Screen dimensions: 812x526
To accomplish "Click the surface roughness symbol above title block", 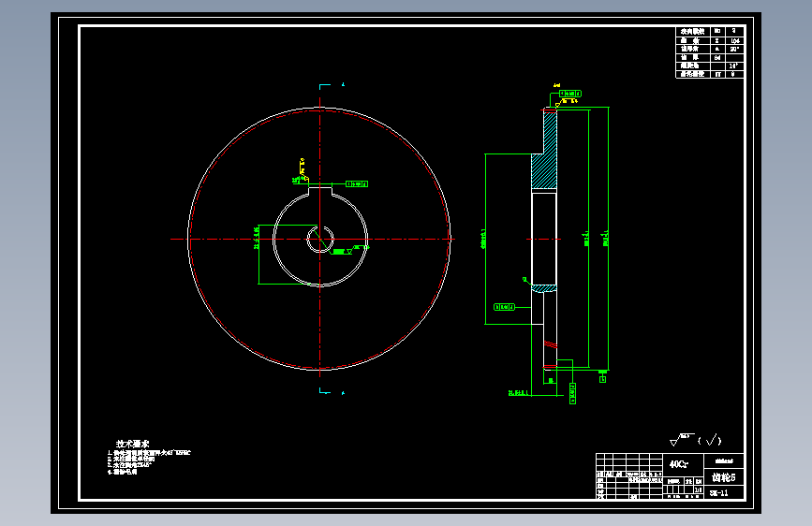I will click(681, 440).
